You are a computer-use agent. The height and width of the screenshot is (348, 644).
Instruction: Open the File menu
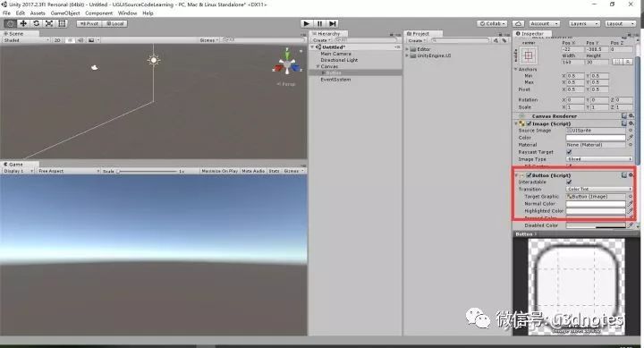point(6,13)
